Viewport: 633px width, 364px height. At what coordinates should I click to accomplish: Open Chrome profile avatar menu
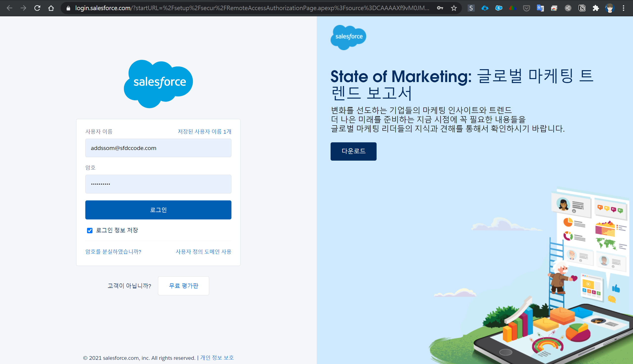click(x=610, y=8)
